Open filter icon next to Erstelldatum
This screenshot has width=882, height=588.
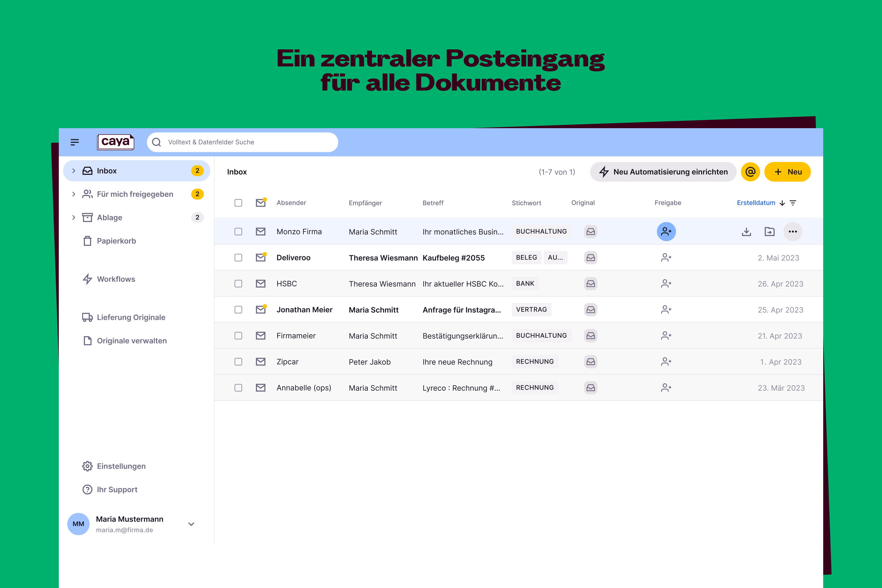coord(793,203)
